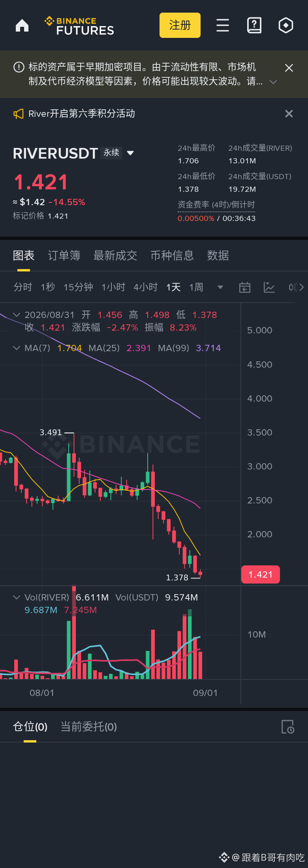Image resolution: width=308 pixels, height=868 pixels.
Task: Open the hexagon settings icon
Action: click(x=286, y=25)
